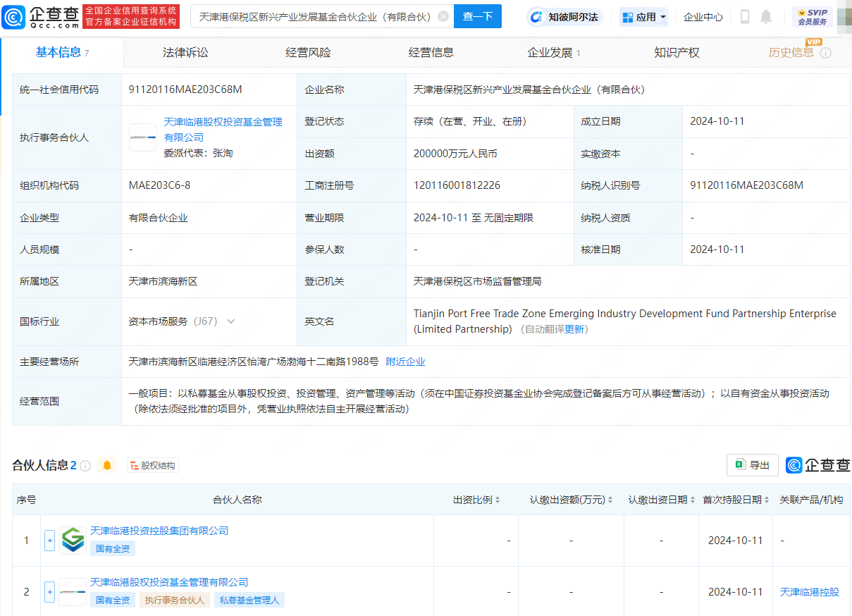852x616 pixels.
Task: Switch to the 企业发展 tab
Action: (x=554, y=53)
